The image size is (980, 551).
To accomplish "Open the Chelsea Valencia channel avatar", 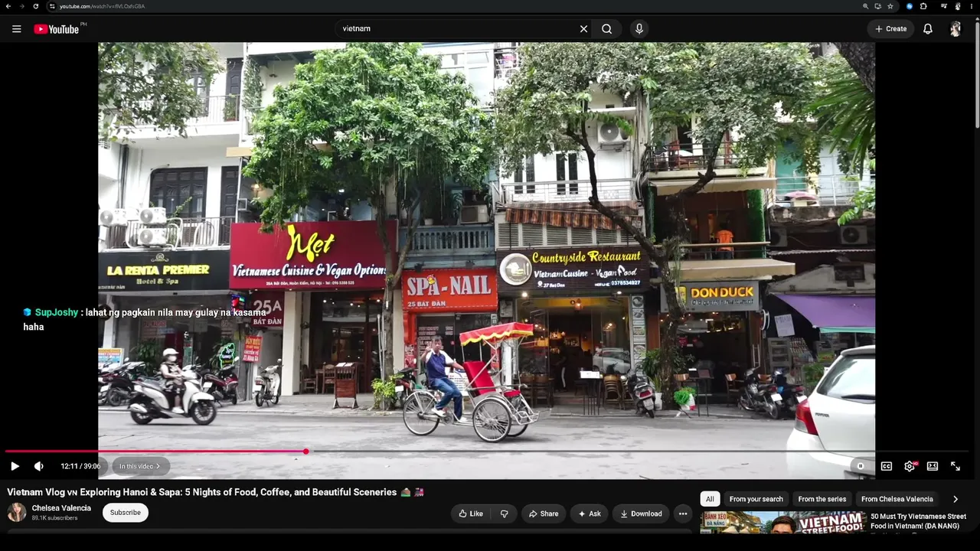I will click(17, 513).
